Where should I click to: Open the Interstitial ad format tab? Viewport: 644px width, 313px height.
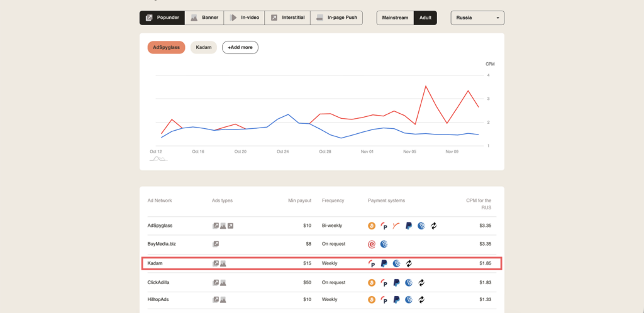click(287, 18)
